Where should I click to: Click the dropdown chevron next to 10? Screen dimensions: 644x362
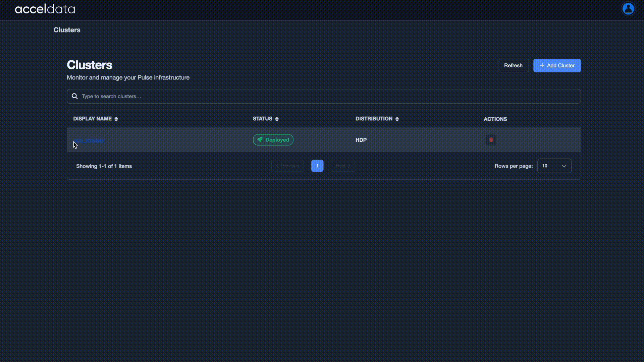(x=564, y=166)
